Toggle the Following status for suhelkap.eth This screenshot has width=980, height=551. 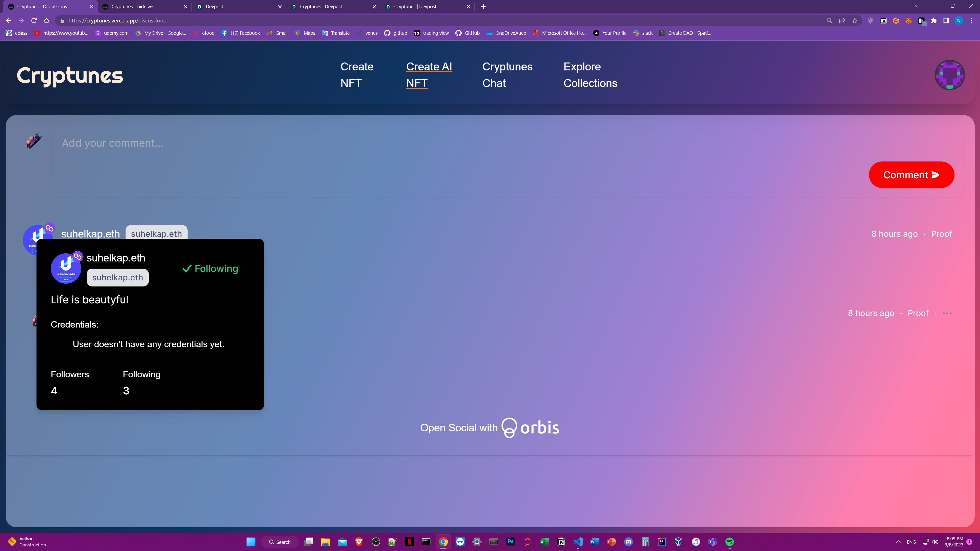click(210, 268)
